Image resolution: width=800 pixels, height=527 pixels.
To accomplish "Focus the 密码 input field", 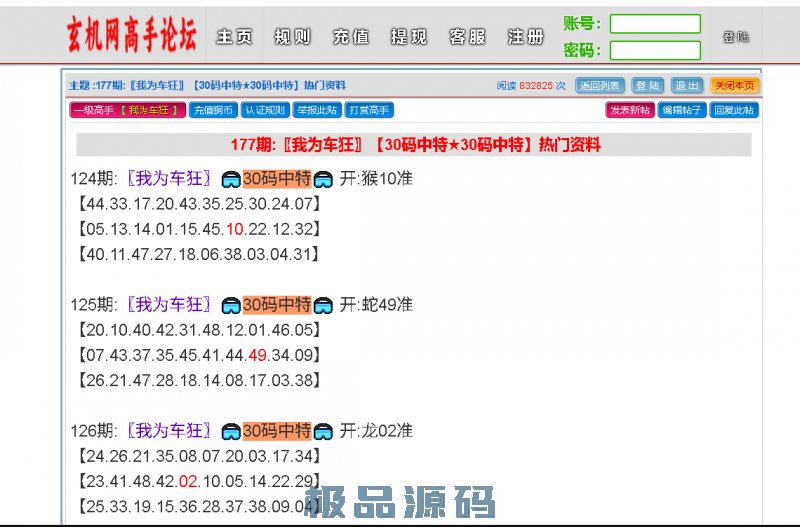I will [655, 51].
